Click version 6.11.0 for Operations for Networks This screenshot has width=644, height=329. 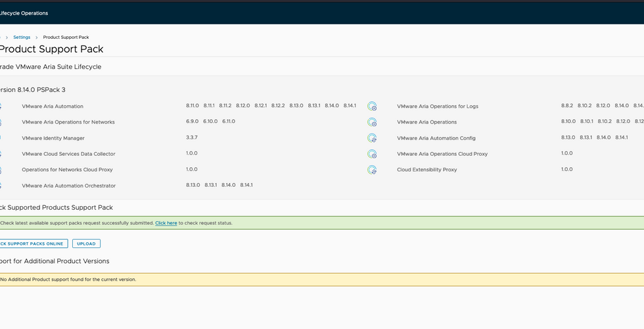coord(229,121)
